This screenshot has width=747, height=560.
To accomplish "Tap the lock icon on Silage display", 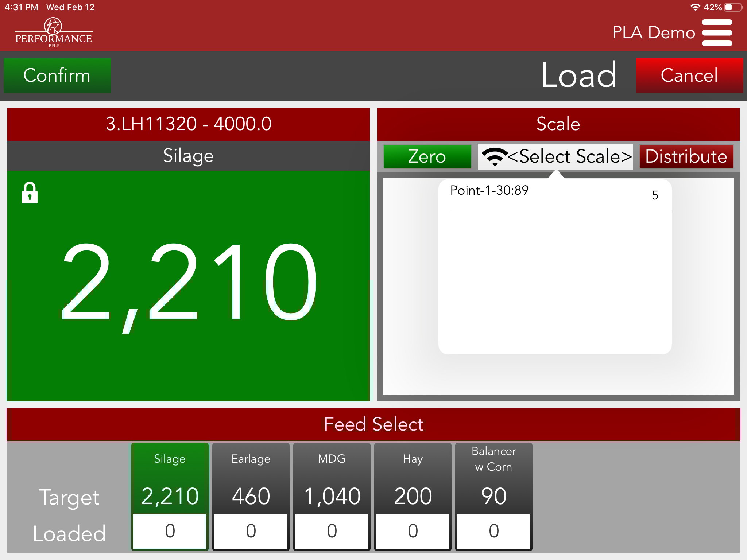I will 30,192.
